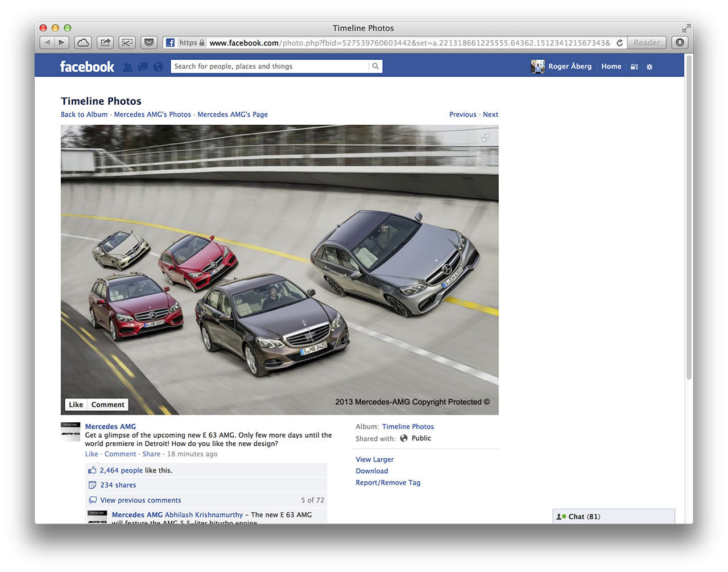Screen dimensions: 728x572
Task: Open the privacy shortcuts lock icon
Action: coord(634,67)
